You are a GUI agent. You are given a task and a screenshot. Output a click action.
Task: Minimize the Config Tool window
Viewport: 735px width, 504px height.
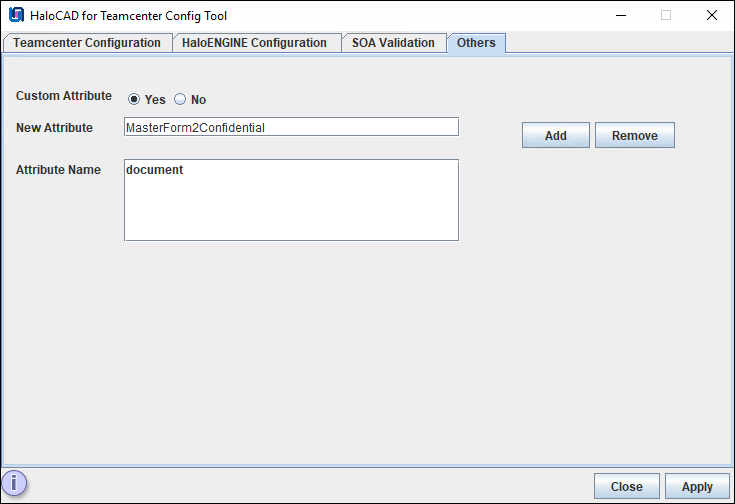tap(620, 15)
